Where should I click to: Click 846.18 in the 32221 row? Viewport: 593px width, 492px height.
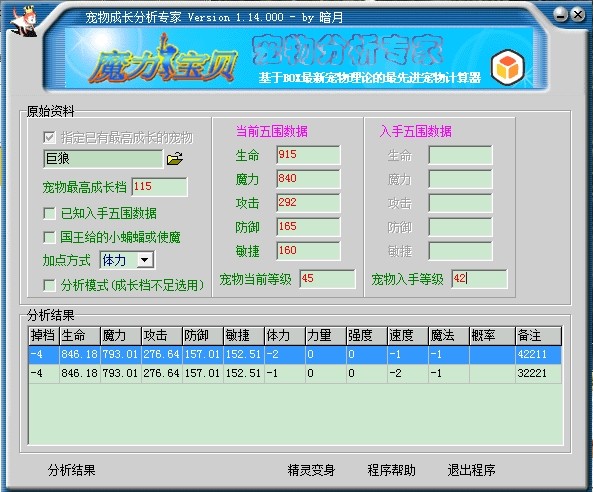pyautogui.click(x=79, y=374)
